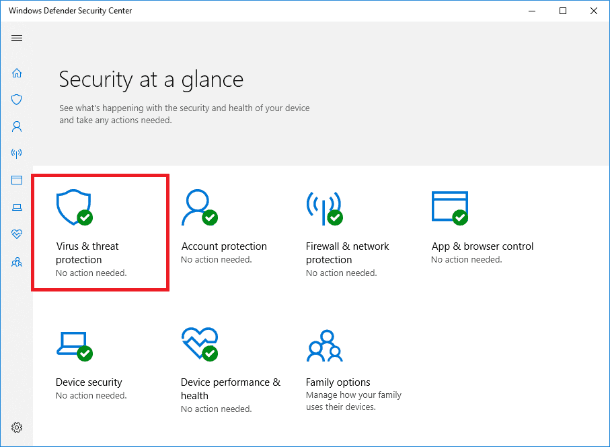Click 'No action needed.' under Device security
This screenshot has height=447, width=610.
coord(91,396)
